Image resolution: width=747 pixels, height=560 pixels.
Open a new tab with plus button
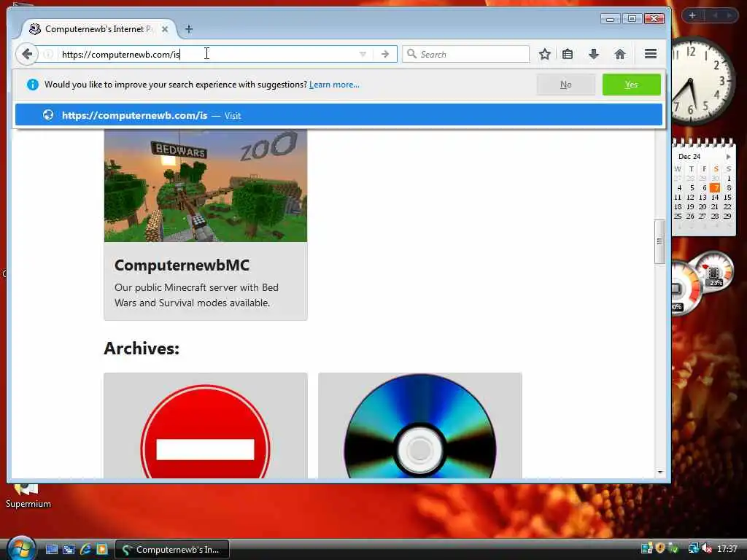(189, 29)
